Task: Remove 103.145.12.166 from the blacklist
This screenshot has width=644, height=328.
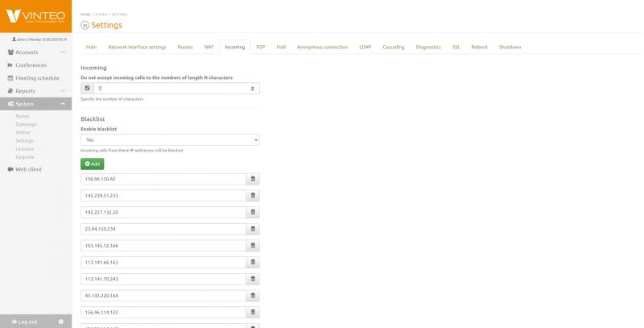Action: tap(253, 246)
